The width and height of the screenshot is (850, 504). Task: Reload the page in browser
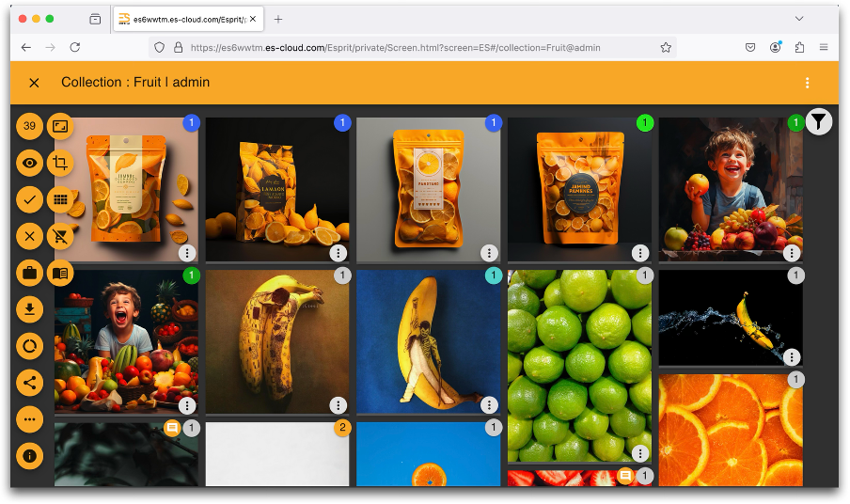(x=75, y=48)
